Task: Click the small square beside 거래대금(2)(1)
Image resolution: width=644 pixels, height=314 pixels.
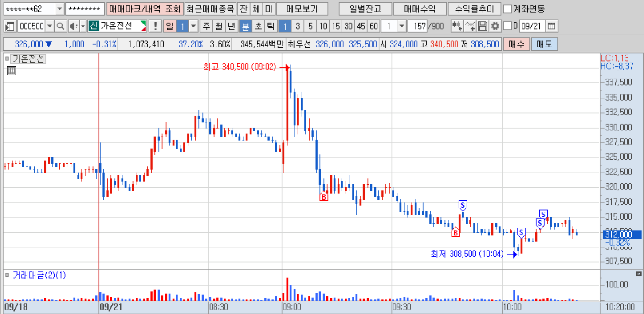Action: pyautogui.click(x=7, y=275)
